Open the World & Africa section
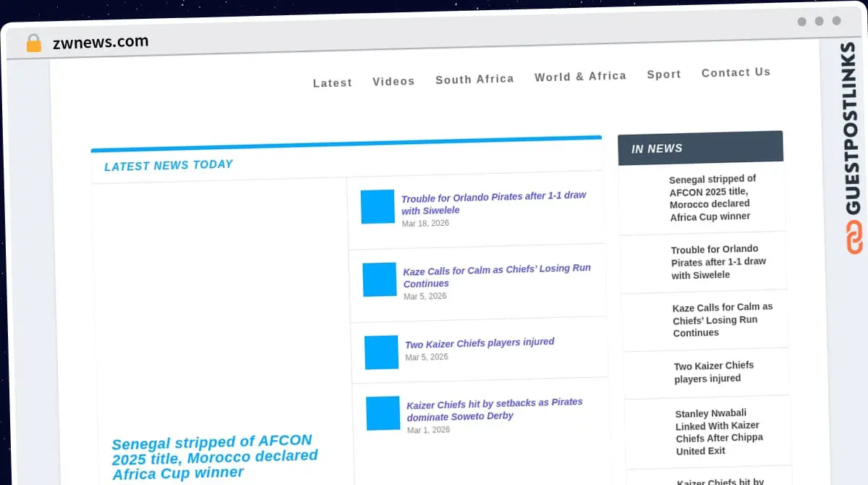The image size is (868, 485). click(580, 76)
